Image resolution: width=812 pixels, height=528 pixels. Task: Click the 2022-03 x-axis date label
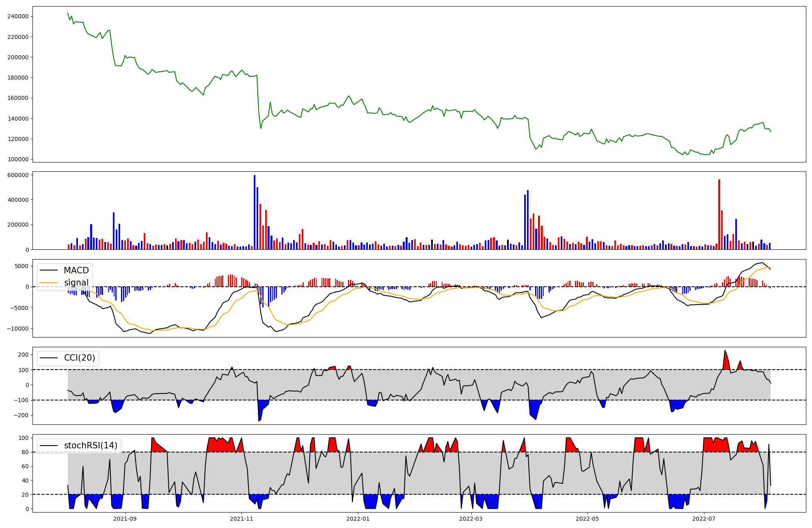[x=471, y=519]
